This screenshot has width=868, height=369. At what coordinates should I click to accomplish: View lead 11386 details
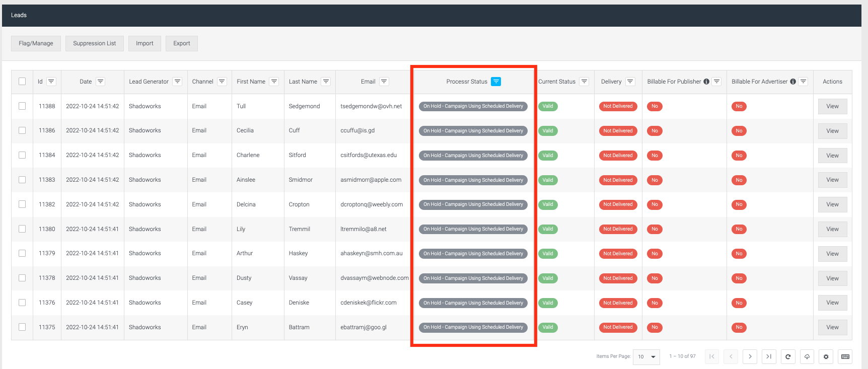coord(833,131)
